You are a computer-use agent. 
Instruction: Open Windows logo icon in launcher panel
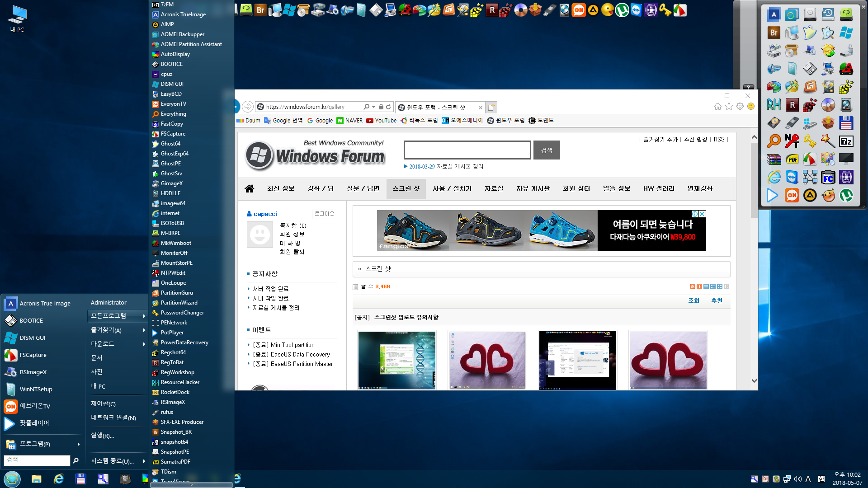click(x=846, y=33)
